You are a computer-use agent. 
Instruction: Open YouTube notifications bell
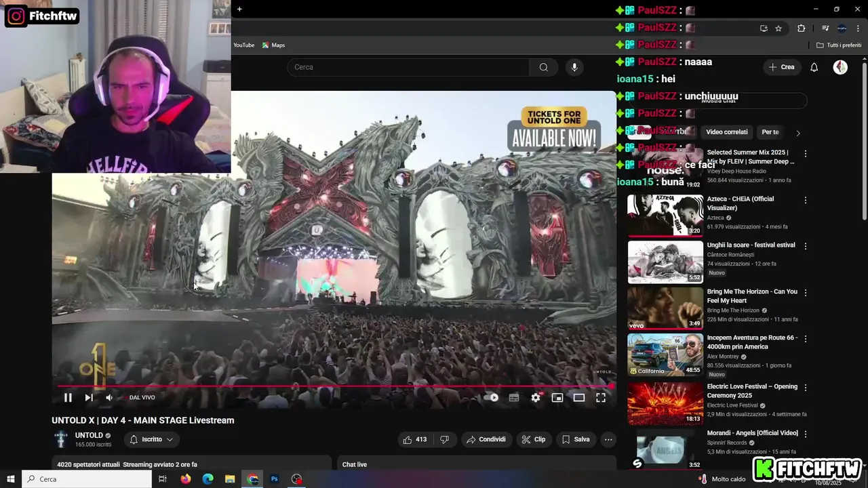pos(814,67)
